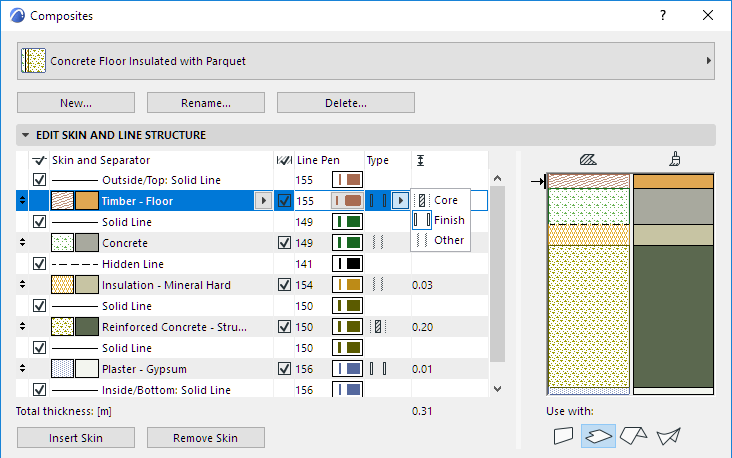Click scrollbar up arrow in skin list

[498, 178]
